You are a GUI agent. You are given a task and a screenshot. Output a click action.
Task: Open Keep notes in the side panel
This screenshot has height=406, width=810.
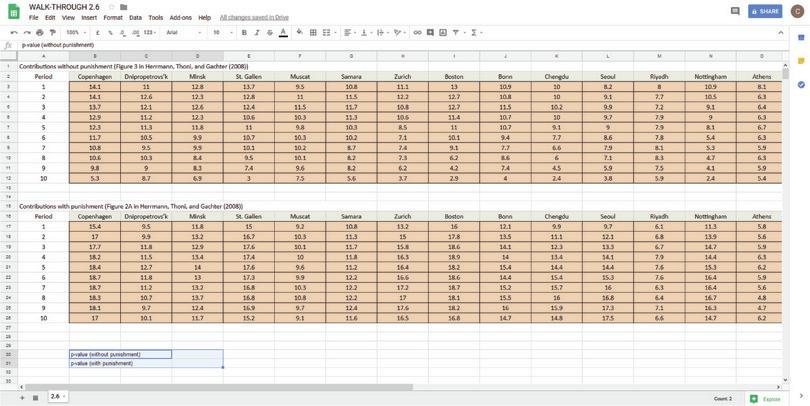coord(801,61)
